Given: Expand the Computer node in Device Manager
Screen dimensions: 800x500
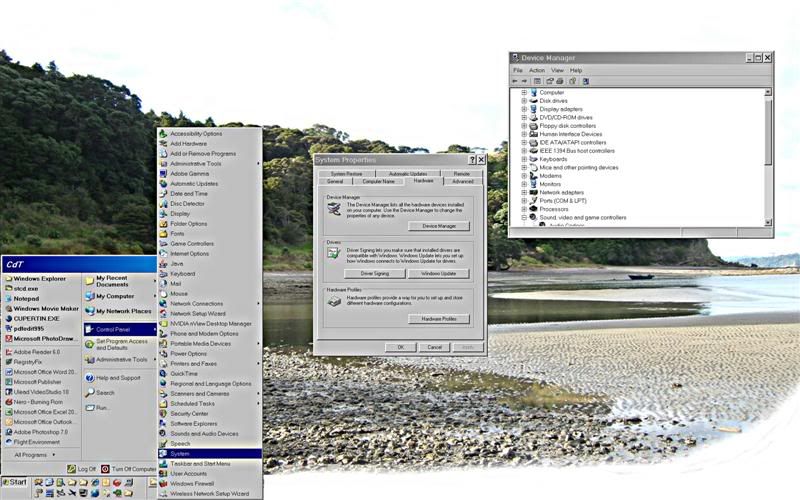Looking at the screenshot, I should 524,93.
